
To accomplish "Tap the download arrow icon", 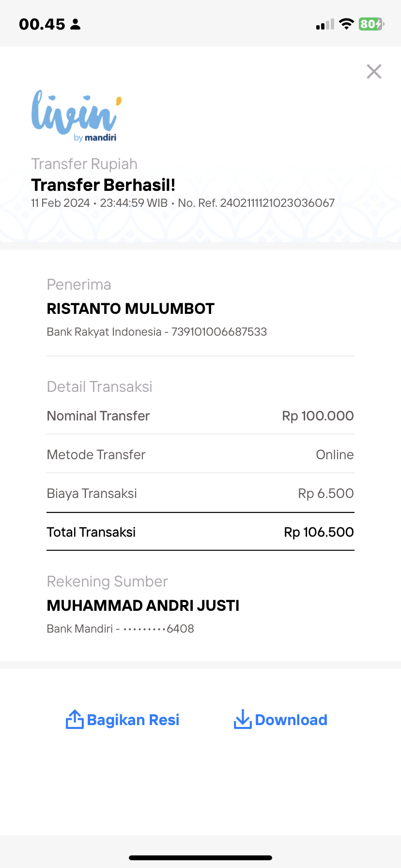I will tap(242, 719).
